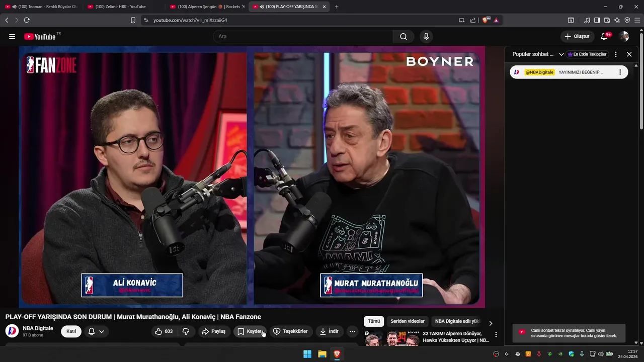644x362 pixels.
Task: Share this page from address bar
Action: click(473, 20)
